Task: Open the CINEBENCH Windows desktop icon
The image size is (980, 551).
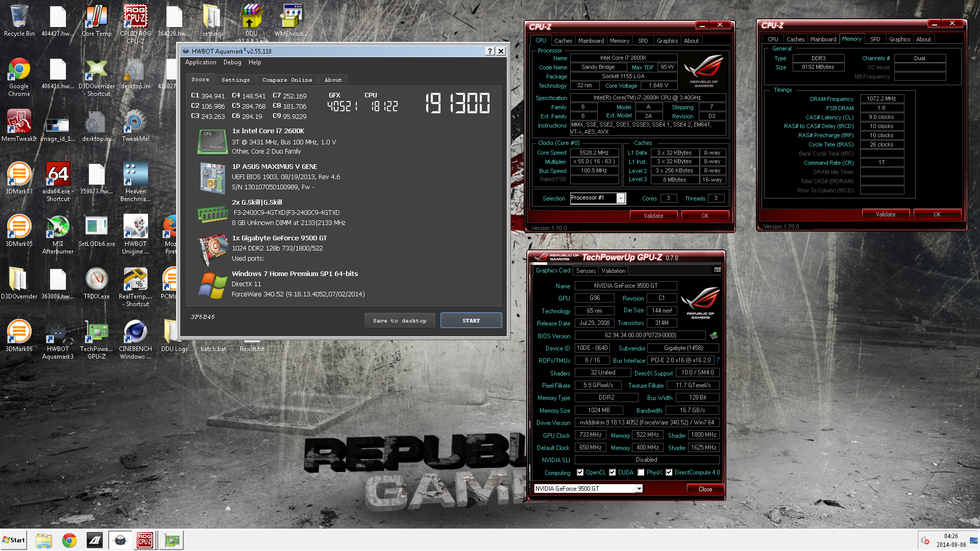Action: [x=135, y=339]
